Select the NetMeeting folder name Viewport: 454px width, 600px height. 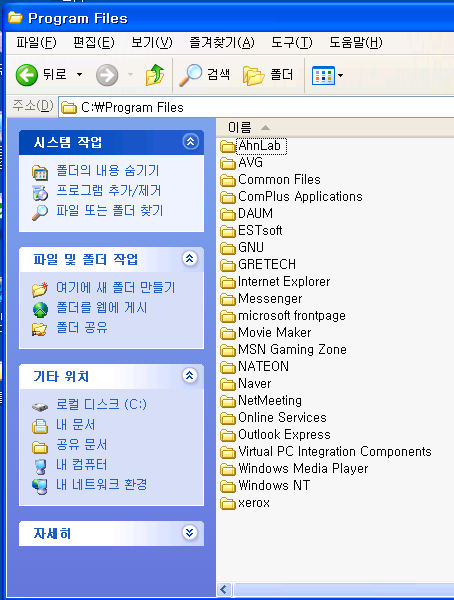point(270,401)
